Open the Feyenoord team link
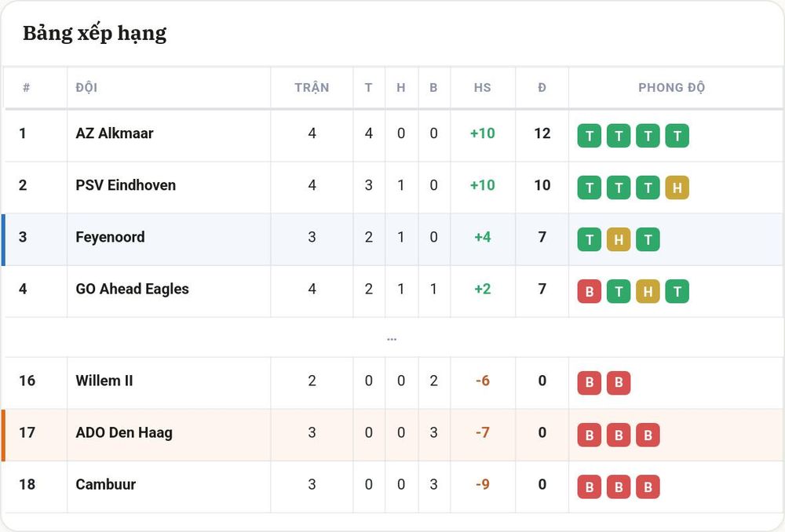This screenshot has height=532, width=785. point(110,237)
